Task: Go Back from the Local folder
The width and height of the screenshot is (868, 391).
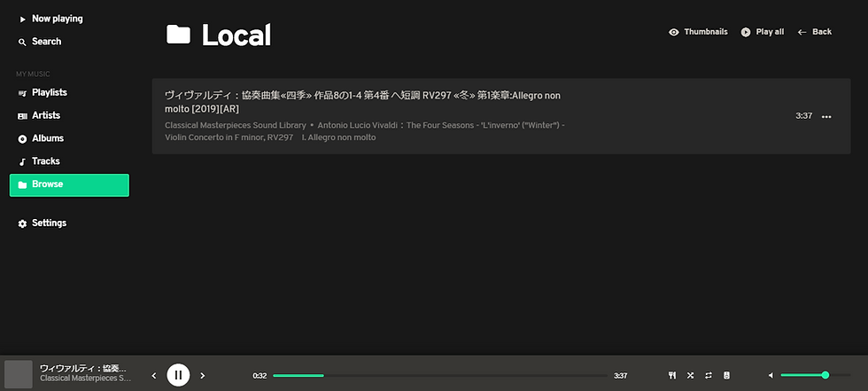Action: coord(814,32)
